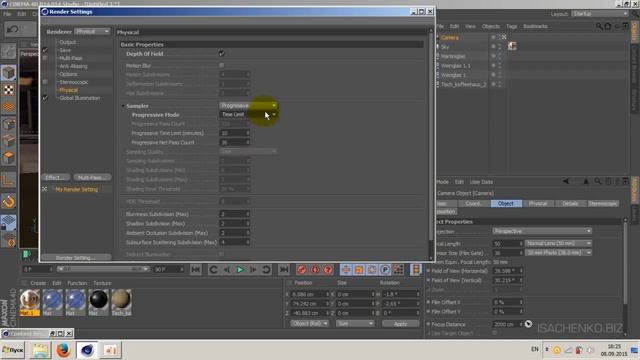Click the Focus Distance picker icon
Viewport: 640px width, 360px height.
528,324
